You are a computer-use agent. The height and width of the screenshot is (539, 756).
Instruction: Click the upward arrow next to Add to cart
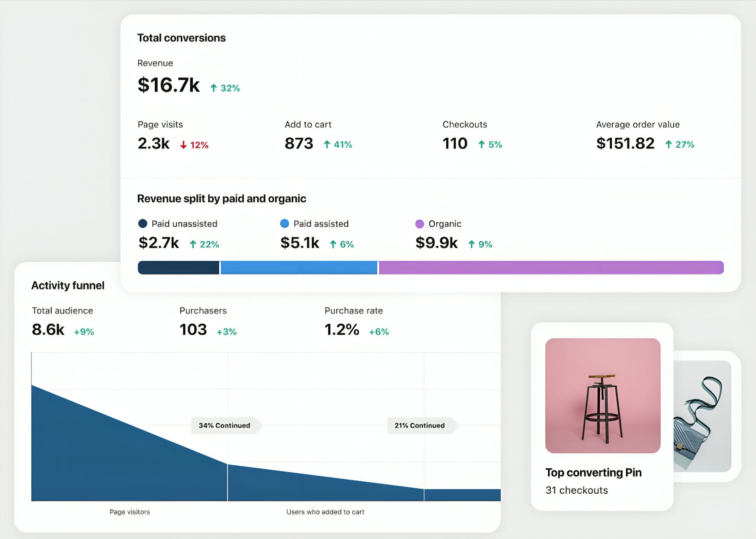(327, 144)
